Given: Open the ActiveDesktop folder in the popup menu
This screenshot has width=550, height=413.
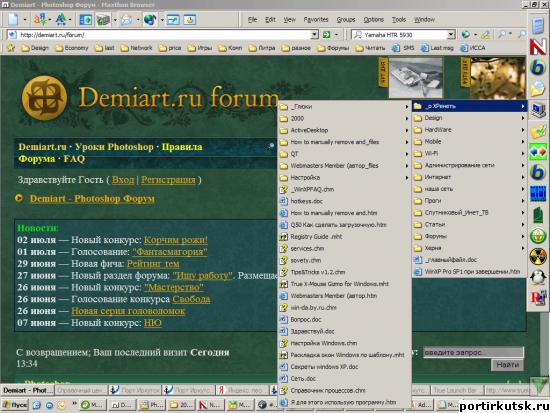Looking at the screenshot, I should click(344, 130).
